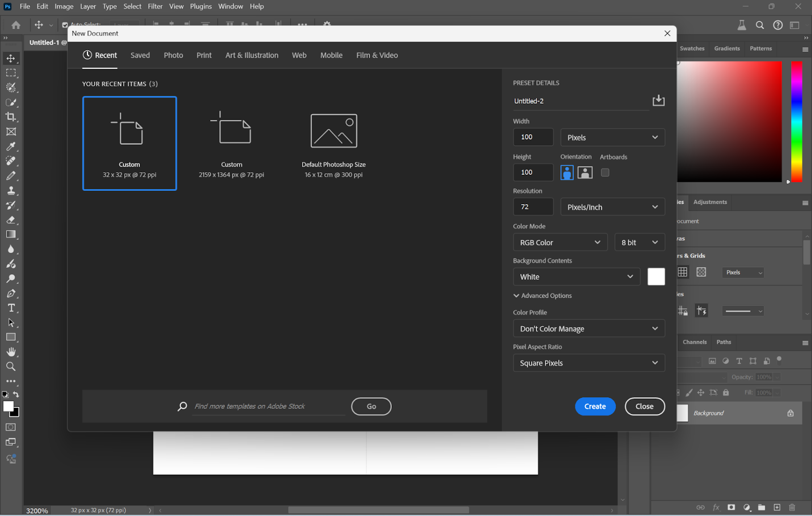
Task: Open the Pixels/Inch resolution dropdown
Action: 613,207
